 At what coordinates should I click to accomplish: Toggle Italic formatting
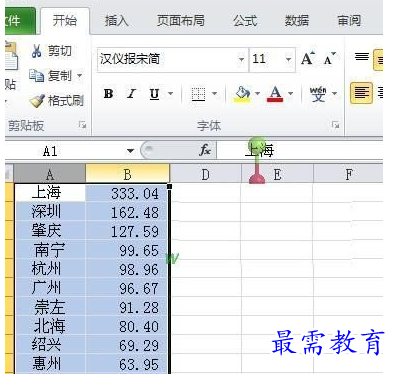(132, 94)
